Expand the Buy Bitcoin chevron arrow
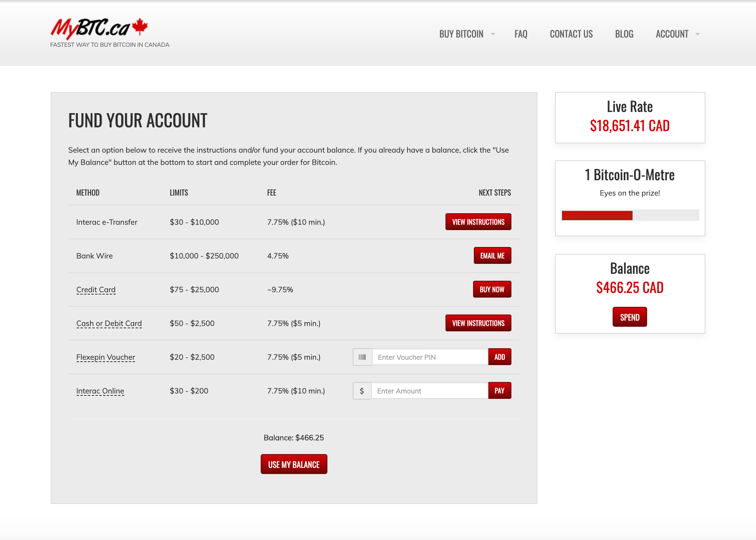Viewport: 756px width, 540px height. tap(493, 34)
